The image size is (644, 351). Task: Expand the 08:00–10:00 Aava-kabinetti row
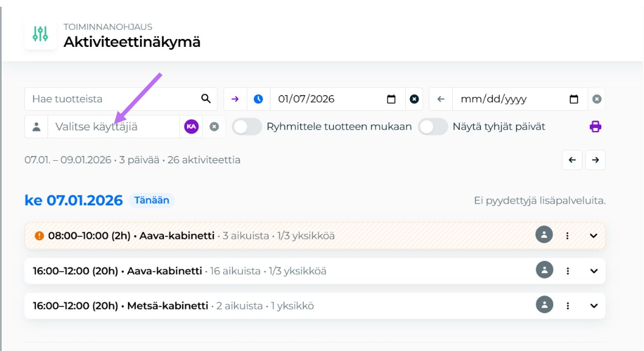coord(594,236)
